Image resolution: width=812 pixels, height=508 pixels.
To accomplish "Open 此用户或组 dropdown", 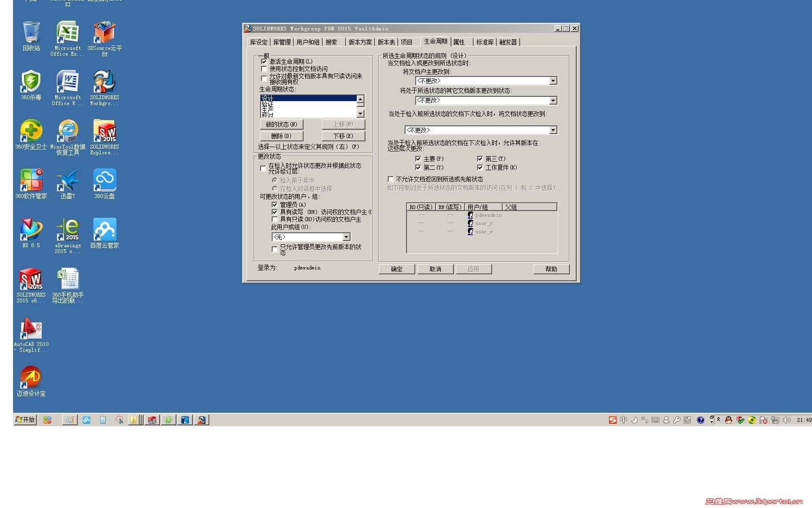I will (x=311, y=237).
